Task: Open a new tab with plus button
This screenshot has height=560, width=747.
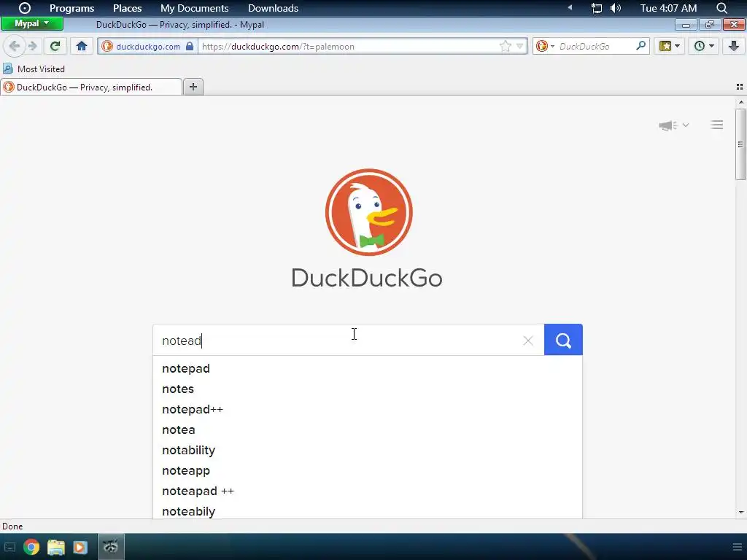Action: [x=193, y=87]
